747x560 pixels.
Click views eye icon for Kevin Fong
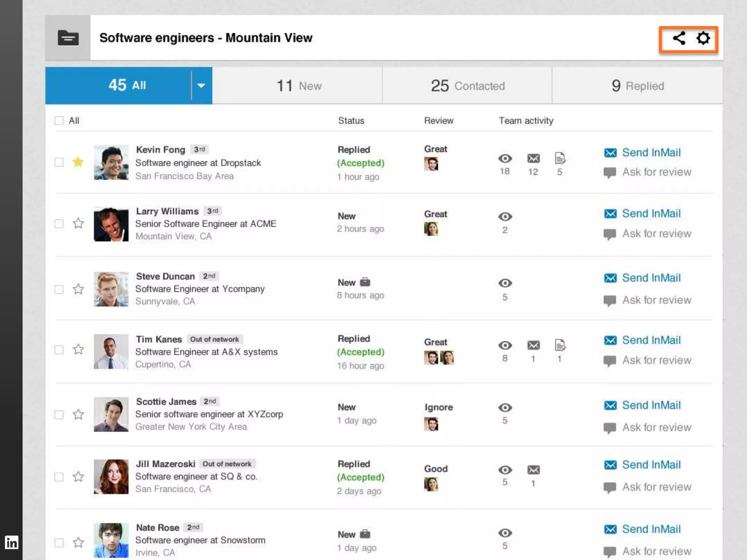[x=505, y=159]
